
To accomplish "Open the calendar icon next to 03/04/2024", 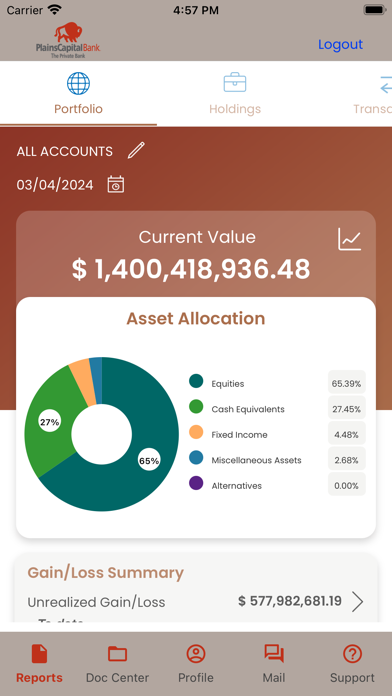I will [x=116, y=184].
